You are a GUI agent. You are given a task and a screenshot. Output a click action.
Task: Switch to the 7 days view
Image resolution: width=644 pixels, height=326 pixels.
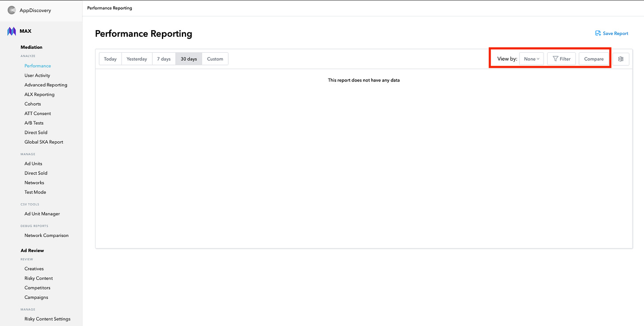pos(164,58)
